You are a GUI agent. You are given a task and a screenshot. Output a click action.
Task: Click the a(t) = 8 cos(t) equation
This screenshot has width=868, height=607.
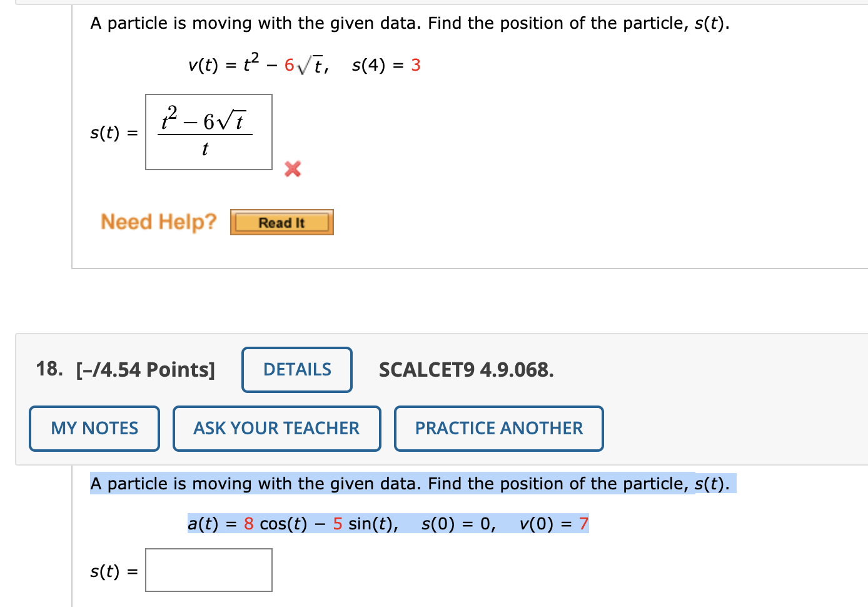click(x=293, y=524)
